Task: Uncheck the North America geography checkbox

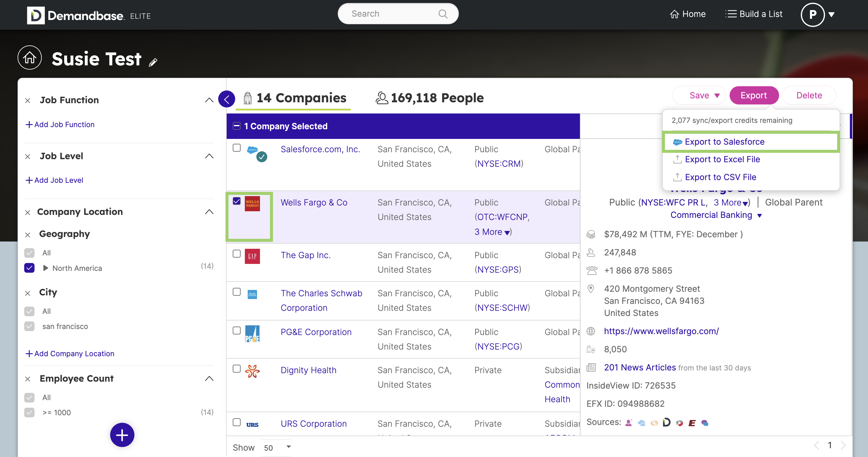Action: click(29, 268)
